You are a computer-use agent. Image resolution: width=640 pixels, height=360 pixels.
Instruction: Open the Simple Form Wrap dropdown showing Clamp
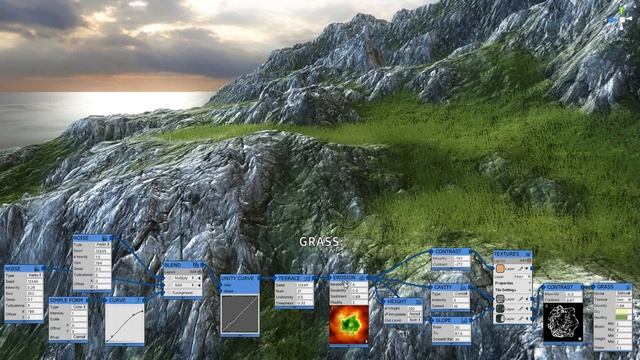coord(79,337)
